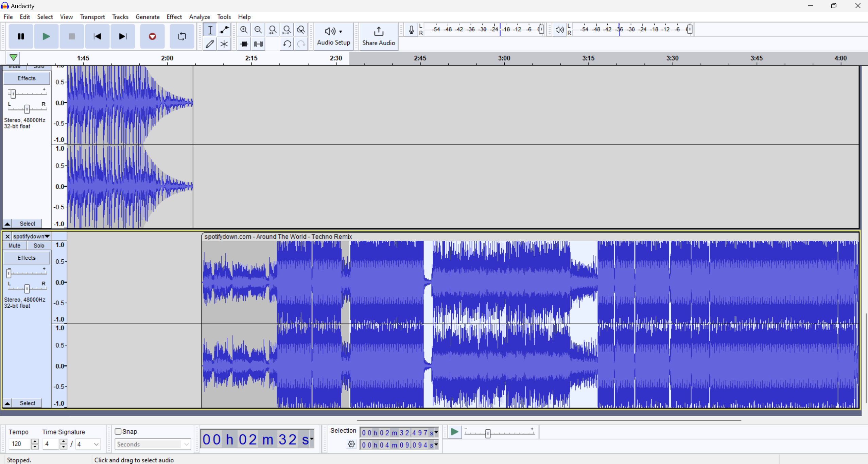
Task: Start recording with the red Record button
Action: click(x=152, y=36)
